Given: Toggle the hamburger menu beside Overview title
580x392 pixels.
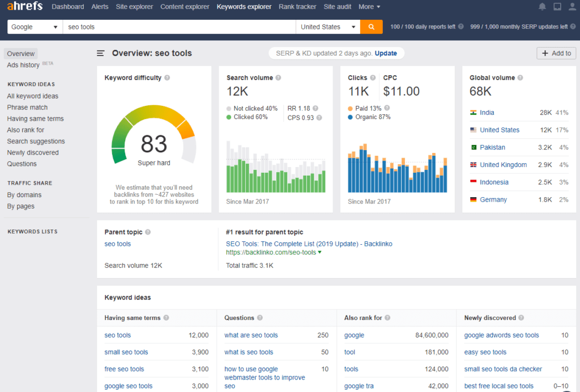Looking at the screenshot, I should [101, 53].
